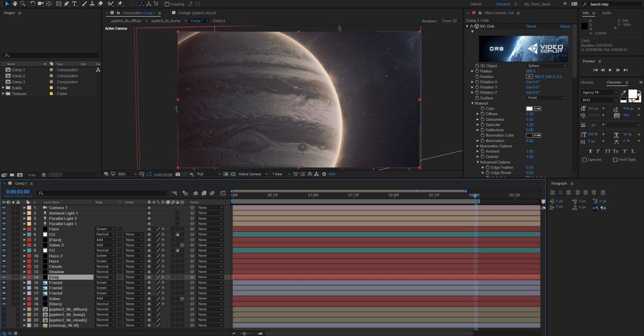Select the Zoom magnifier tool
This screenshot has width=644, height=336.
pyautogui.click(x=23, y=4)
